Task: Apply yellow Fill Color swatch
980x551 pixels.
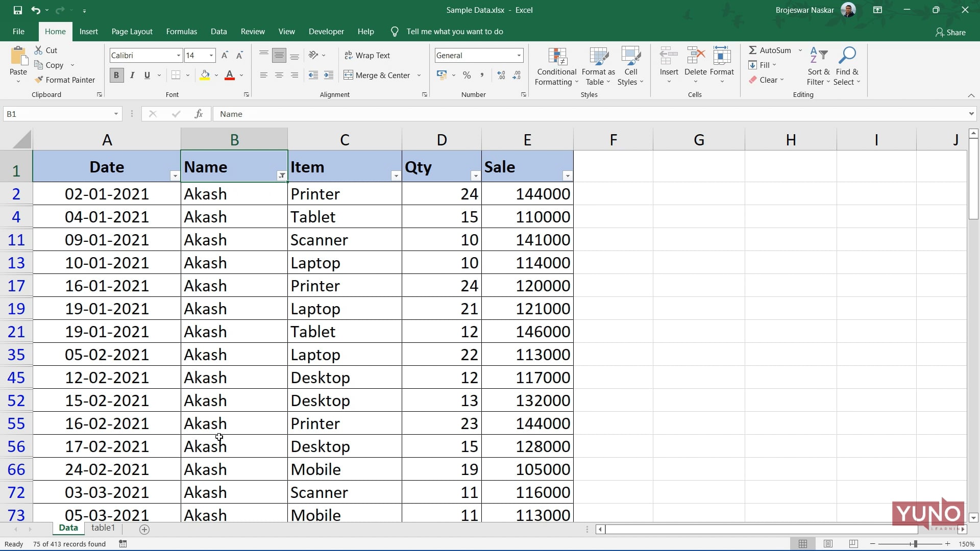Action: (205, 75)
